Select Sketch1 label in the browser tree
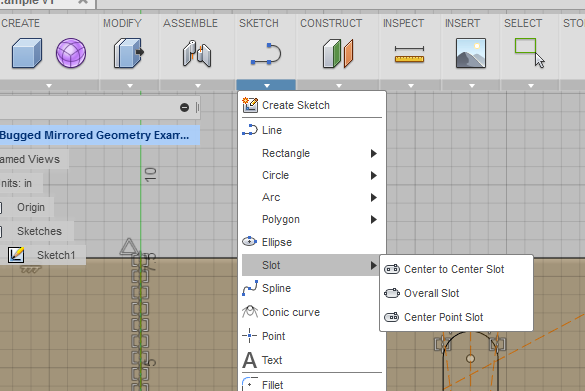Image resolution: width=585 pixels, height=391 pixels. [56, 255]
